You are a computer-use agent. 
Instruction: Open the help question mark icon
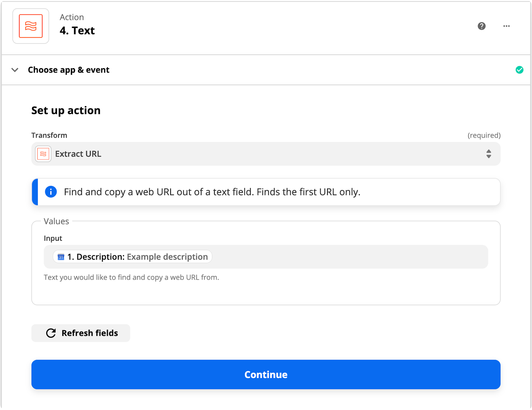coord(481,26)
